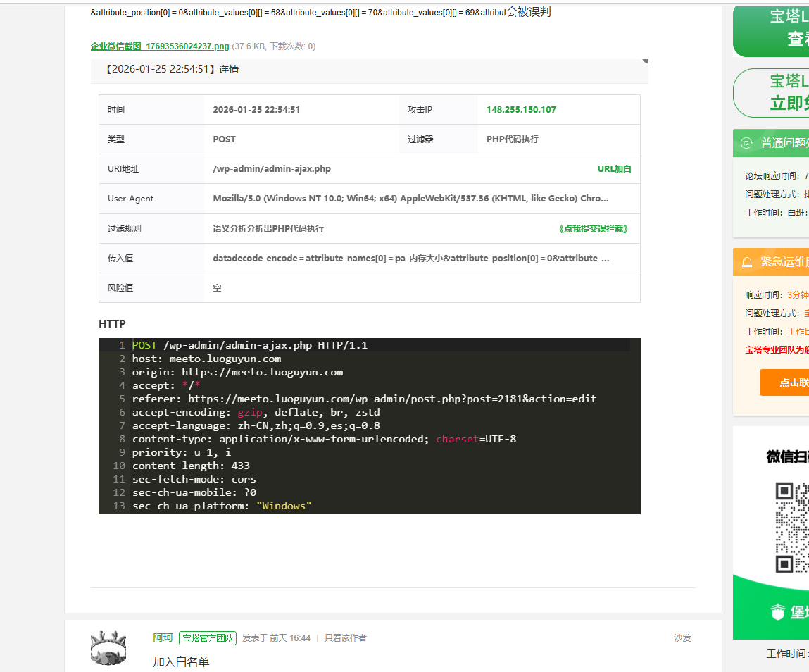Click the embedded WAF detail screenshot's HTTP code block

369,425
